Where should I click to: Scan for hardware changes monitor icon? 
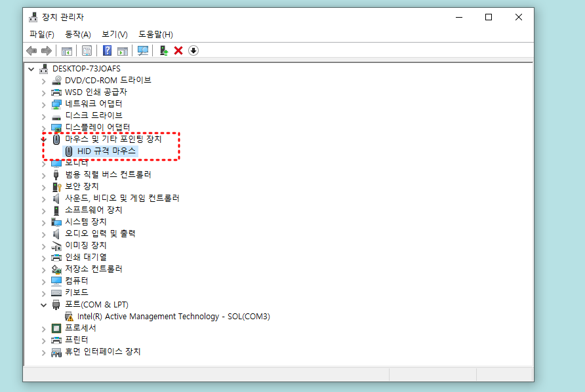pos(142,50)
